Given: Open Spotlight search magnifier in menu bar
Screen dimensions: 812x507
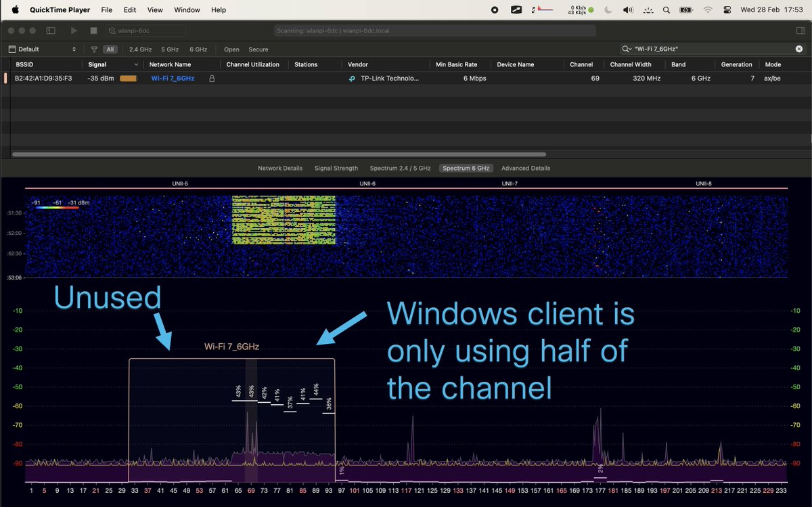Looking at the screenshot, I should (x=667, y=10).
